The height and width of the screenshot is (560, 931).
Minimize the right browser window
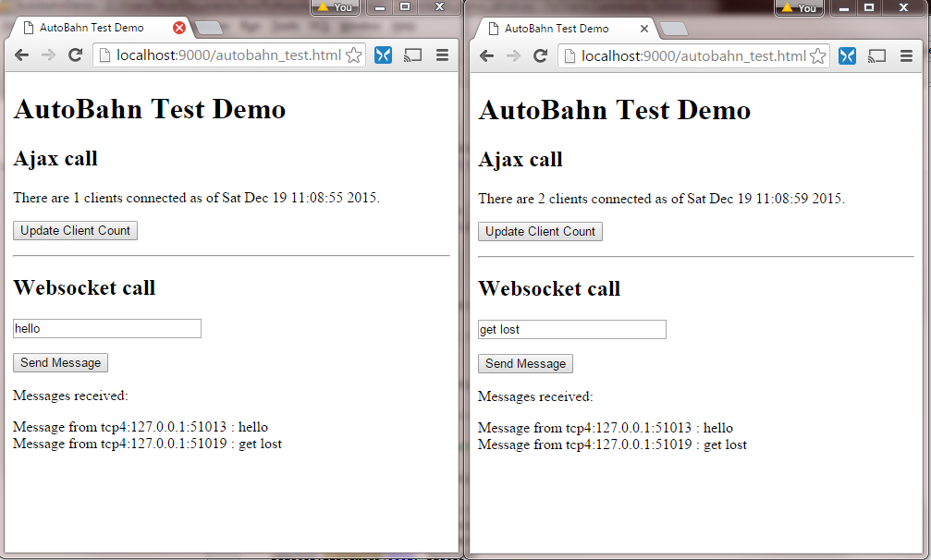click(844, 7)
